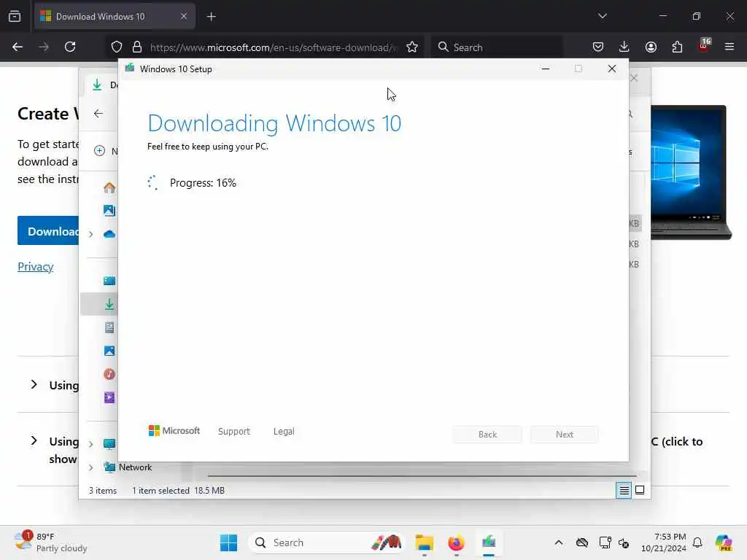Bookmark this page with the star
Image resolution: width=747 pixels, height=560 pixels.
pos(412,47)
